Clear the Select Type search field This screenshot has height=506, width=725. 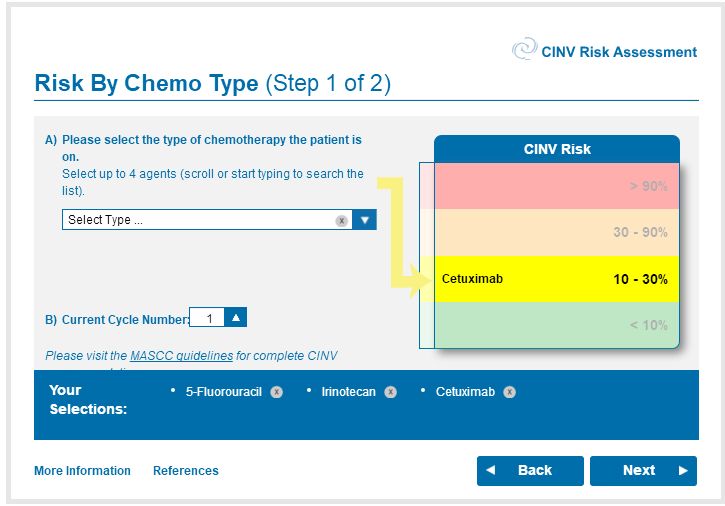[341, 220]
